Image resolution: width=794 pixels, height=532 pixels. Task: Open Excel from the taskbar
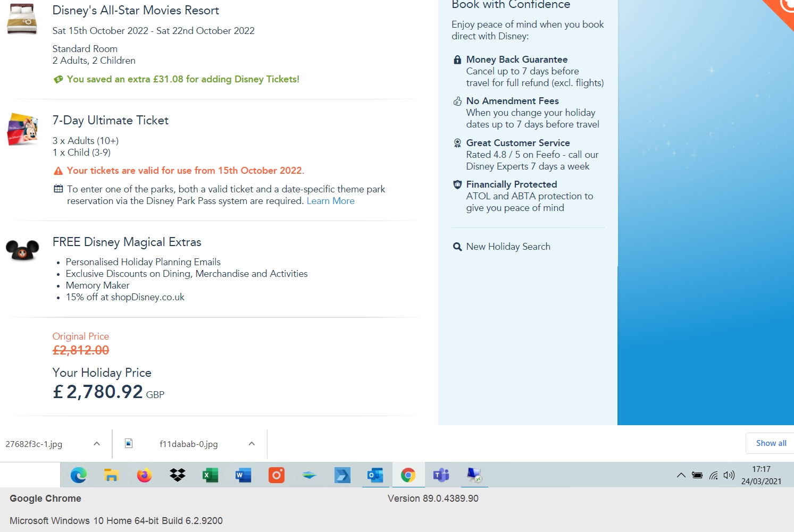click(211, 475)
